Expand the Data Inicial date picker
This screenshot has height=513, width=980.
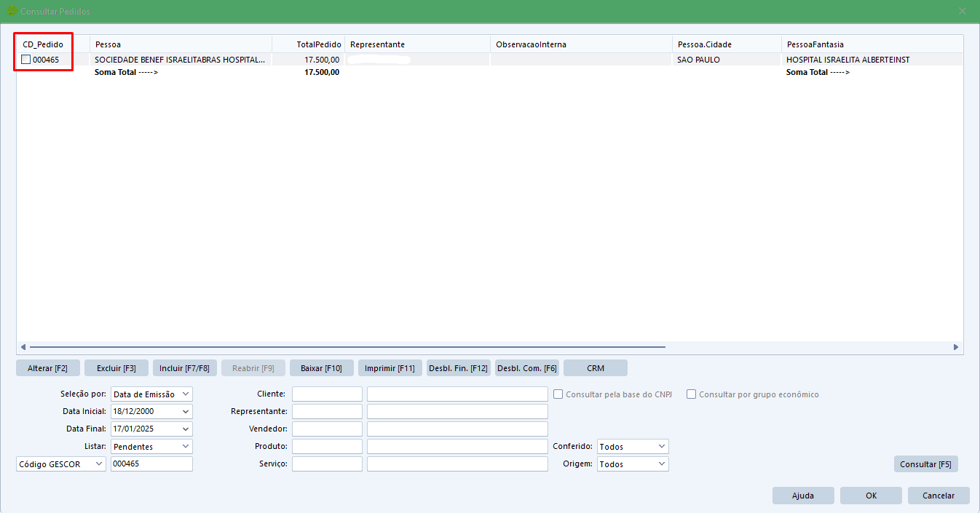coord(186,412)
